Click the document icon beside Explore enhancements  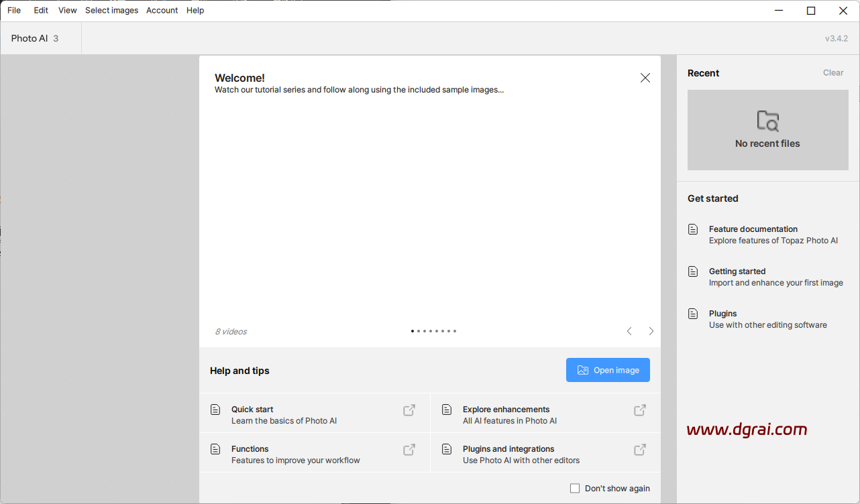tap(447, 409)
